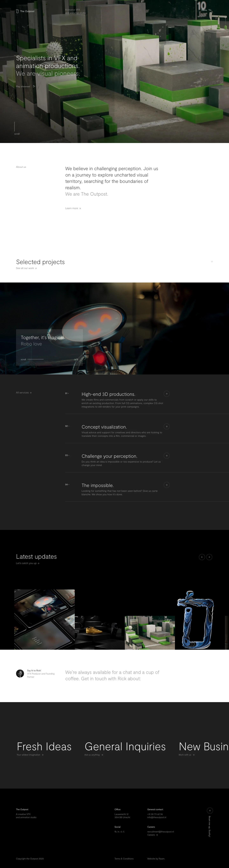
Task: Open Let's catch you up link
Action: pos(28,563)
